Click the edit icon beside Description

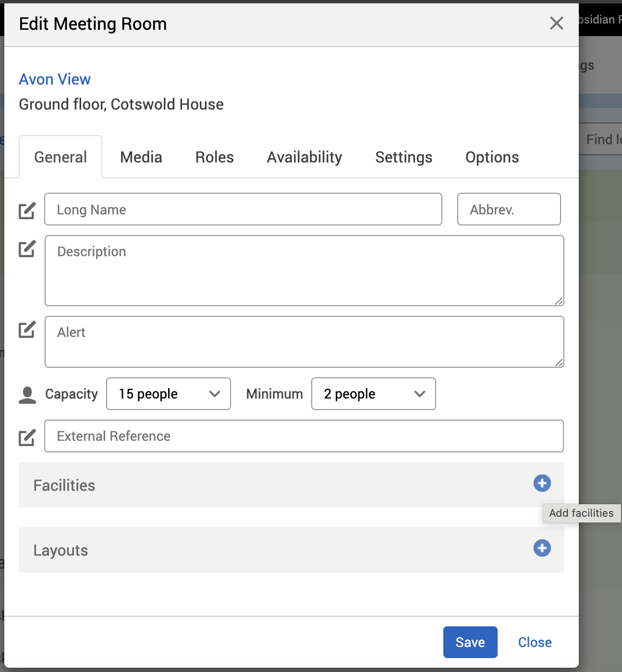click(x=27, y=249)
